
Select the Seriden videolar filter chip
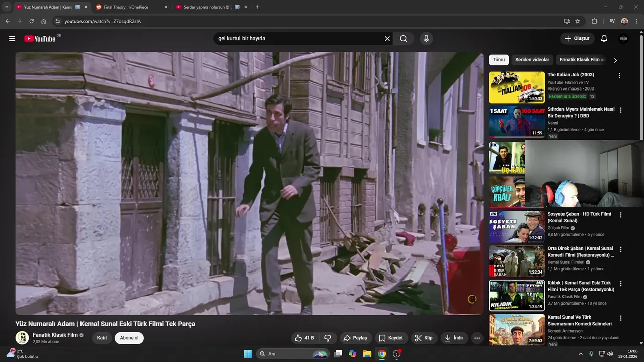[532, 60]
